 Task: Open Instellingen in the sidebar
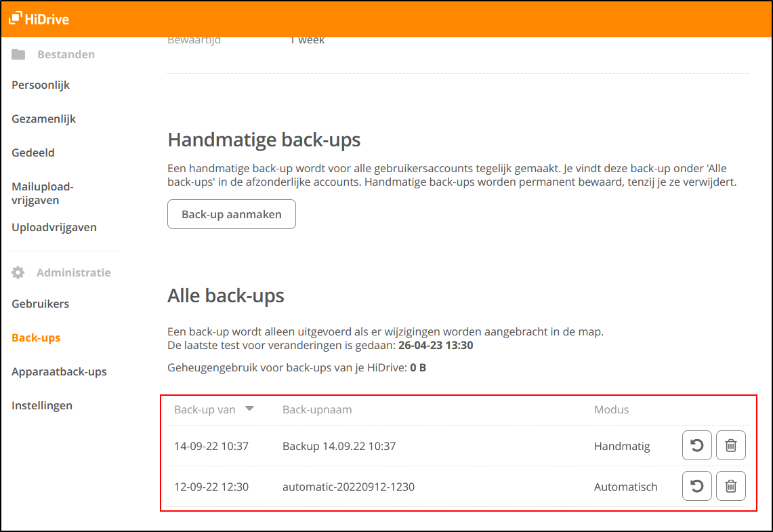click(x=41, y=405)
